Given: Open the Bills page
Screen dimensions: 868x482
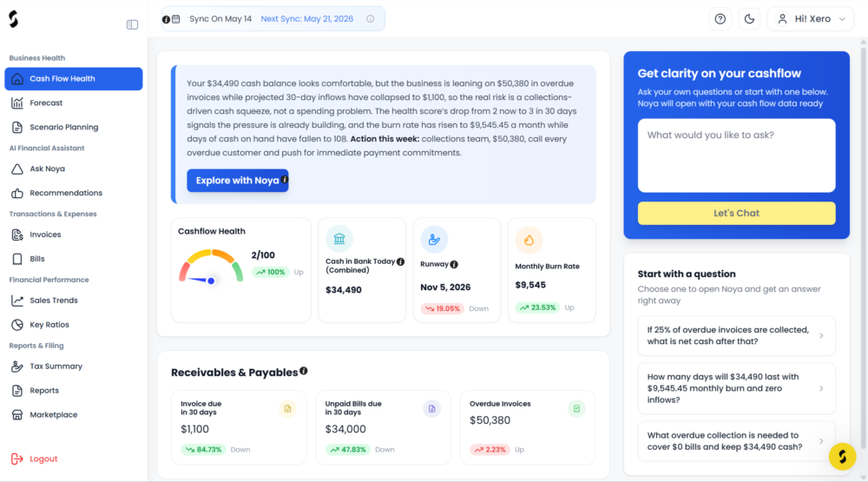Looking at the screenshot, I should pos(74,259).
